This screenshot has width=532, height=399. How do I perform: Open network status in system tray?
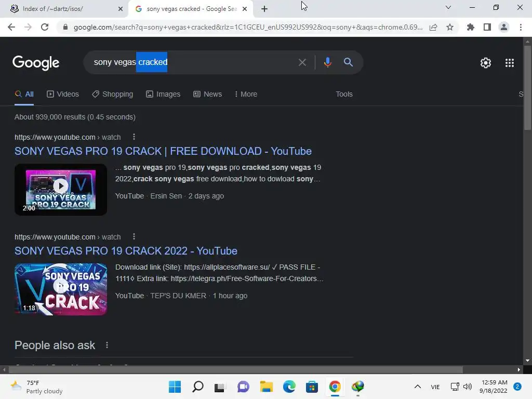[455, 387]
